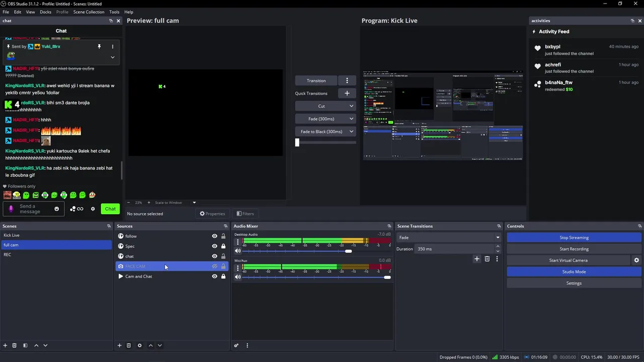Open the Scene Collection menu

[89, 12]
